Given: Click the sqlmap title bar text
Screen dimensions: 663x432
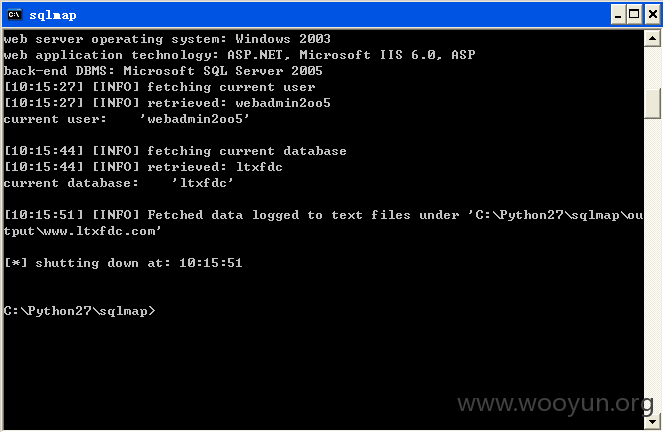Looking at the screenshot, I should pos(53,15).
